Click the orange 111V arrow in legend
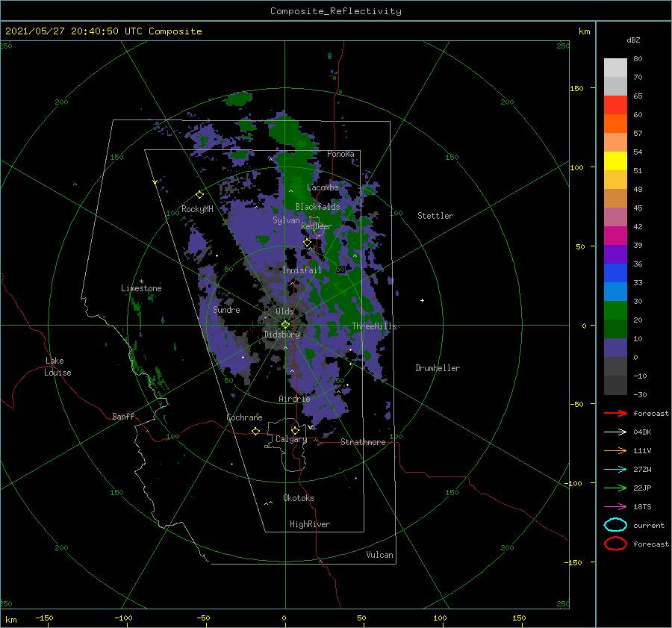This screenshot has height=628, width=672. [x=615, y=450]
